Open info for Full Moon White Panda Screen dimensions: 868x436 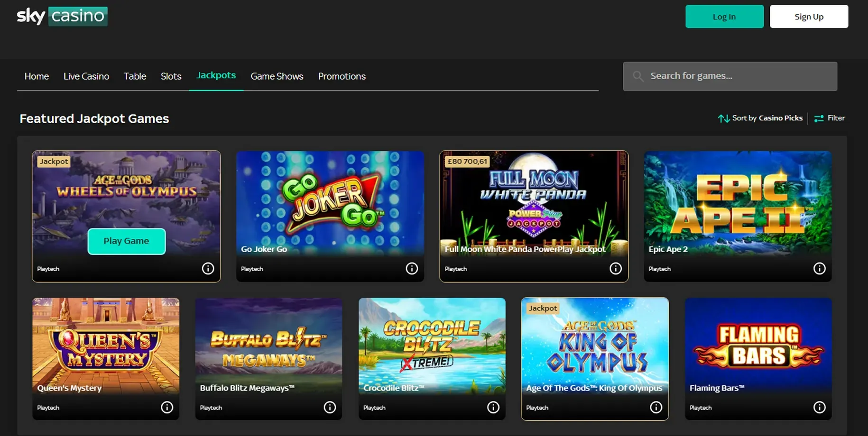tap(616, 268)
